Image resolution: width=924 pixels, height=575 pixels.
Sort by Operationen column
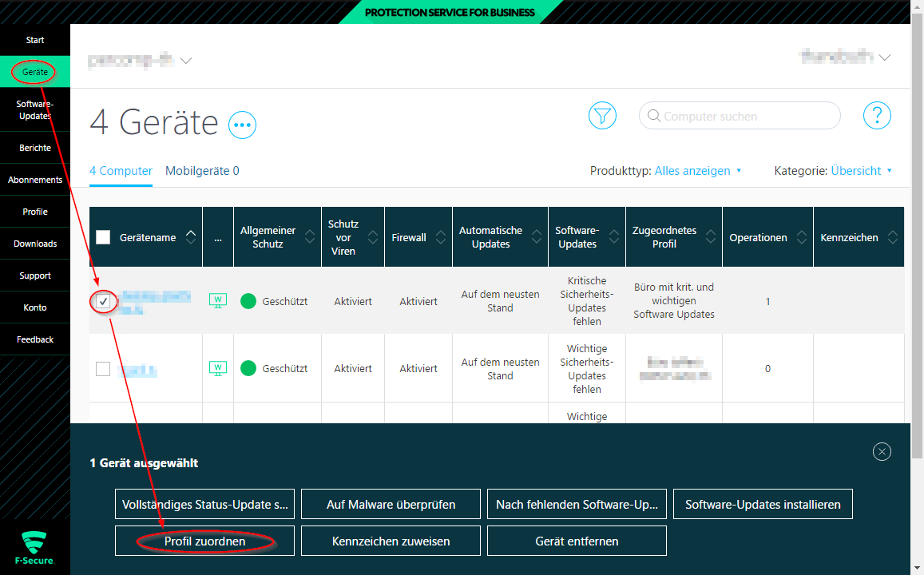click(802, 237)
